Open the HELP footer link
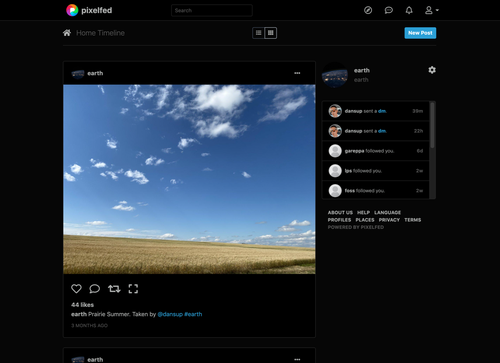 363,212
